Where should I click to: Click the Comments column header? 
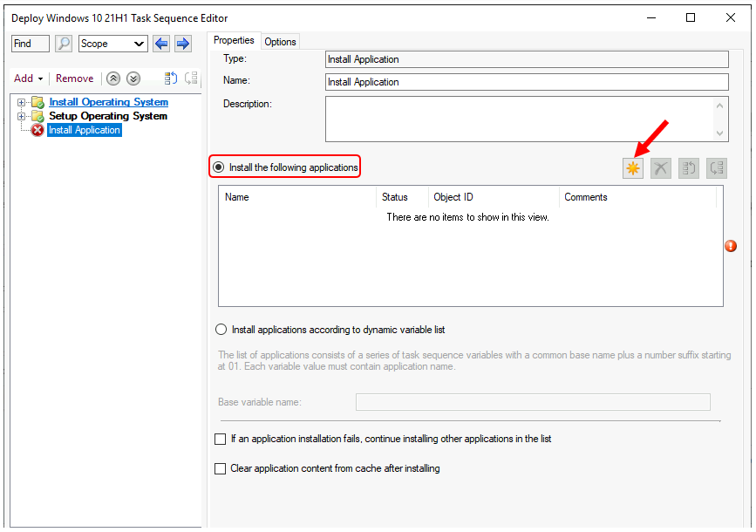click(x=638, y=197)
